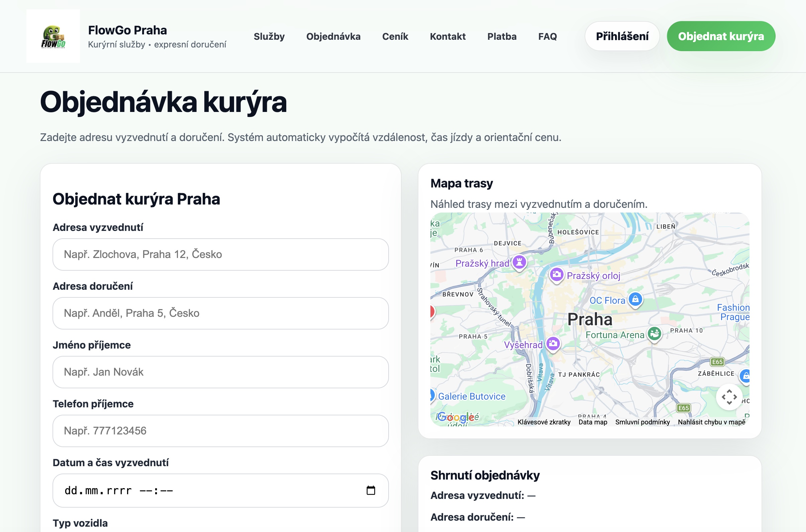Click the Pražský hrad castle map pin
806x532 pixels.
[x=519, y=262]
